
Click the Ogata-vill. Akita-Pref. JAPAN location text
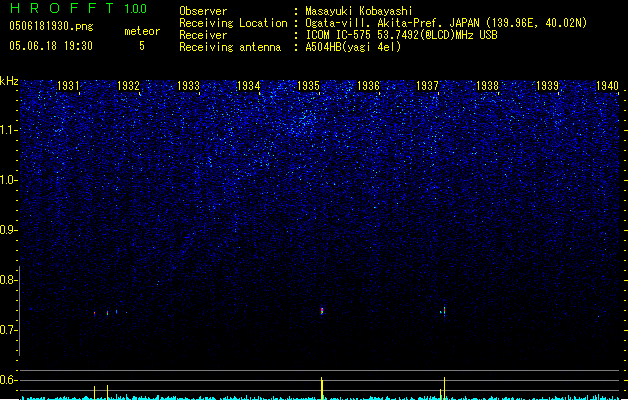(446, 23)
